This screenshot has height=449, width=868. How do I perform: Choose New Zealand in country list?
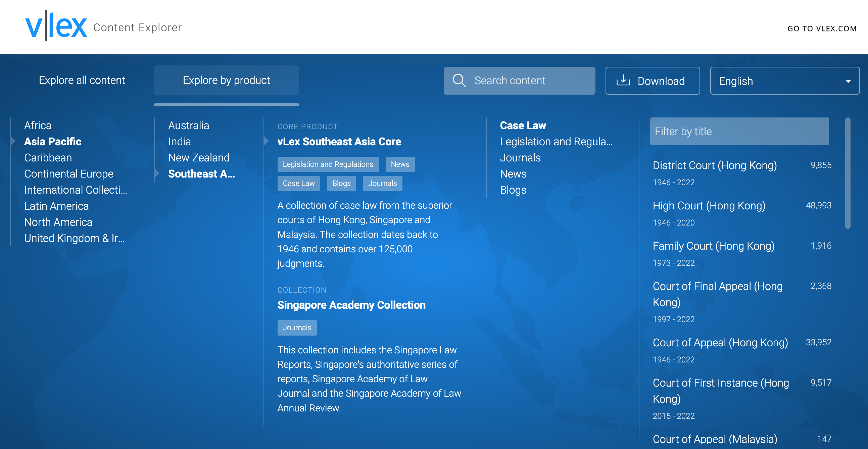(x=199, y=158)
